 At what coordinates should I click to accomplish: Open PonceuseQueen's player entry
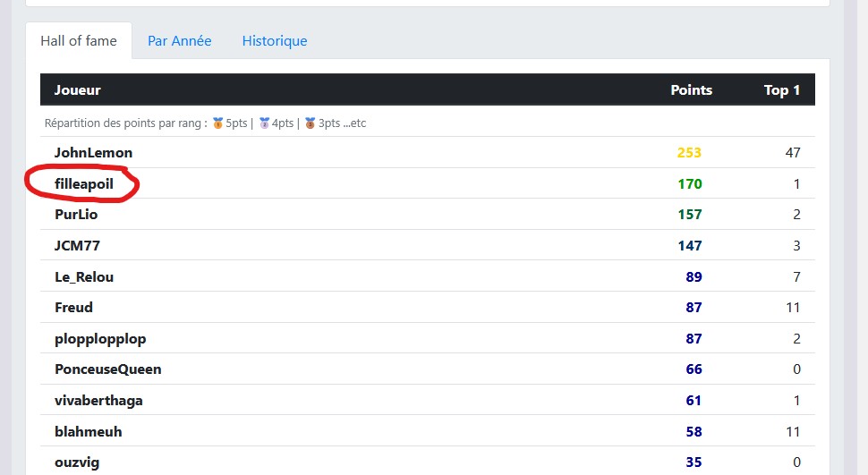(107, 369)
